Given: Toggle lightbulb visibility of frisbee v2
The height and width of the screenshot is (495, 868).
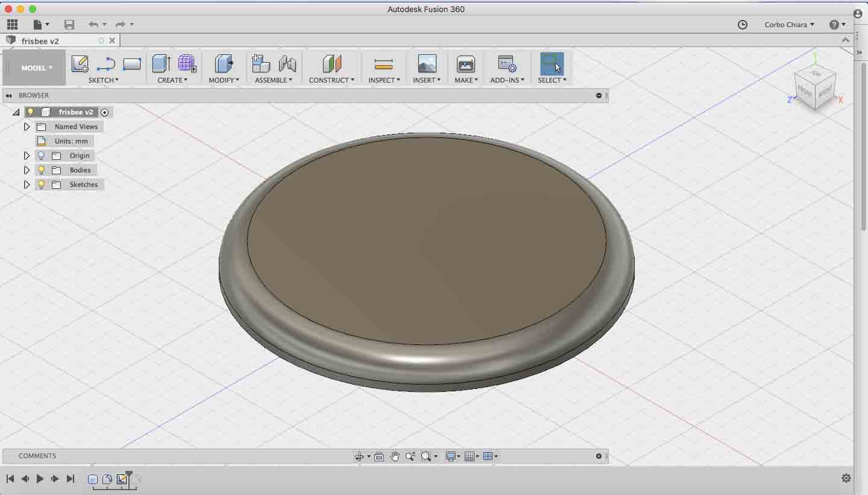Looking at the screenshot, I should (x=30, y=112).
